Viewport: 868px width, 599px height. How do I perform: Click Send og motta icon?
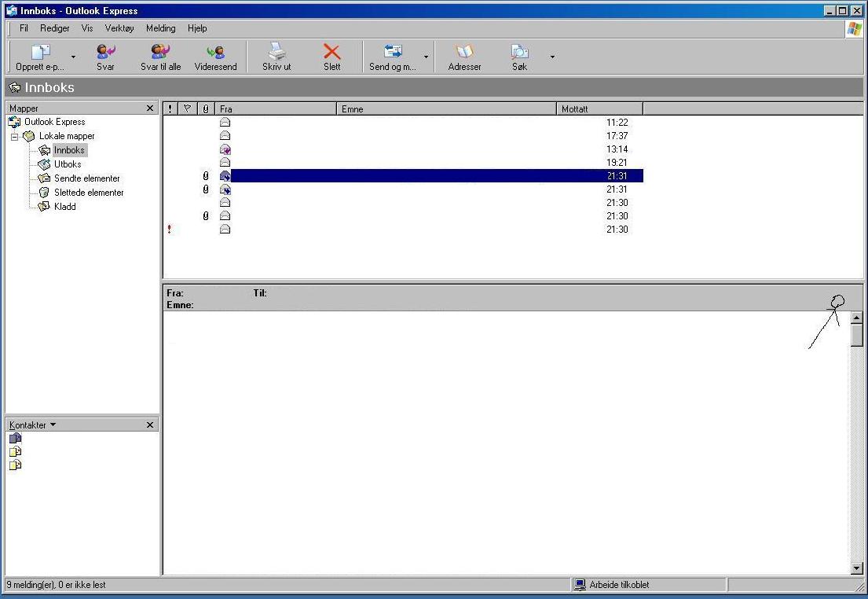pyautogui.click(x=392, y=53)
